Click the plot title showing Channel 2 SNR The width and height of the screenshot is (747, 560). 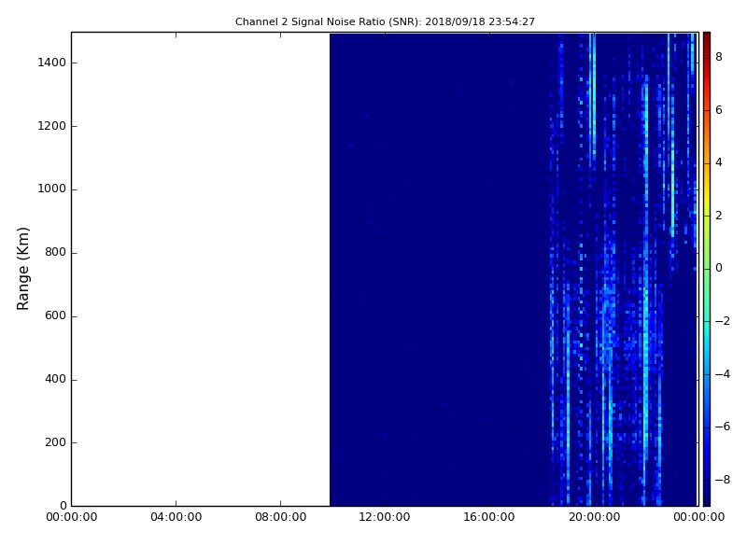385,21
